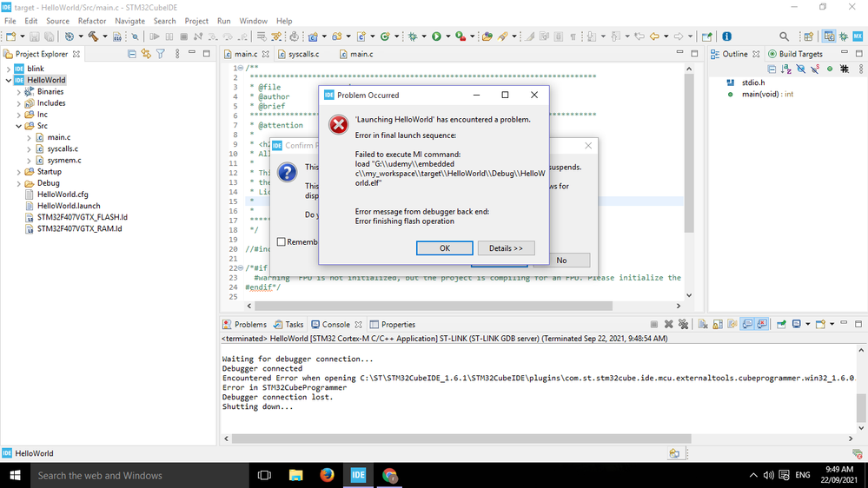Click the blue Information Center icon
868x488 pixels.
(727, 36)
